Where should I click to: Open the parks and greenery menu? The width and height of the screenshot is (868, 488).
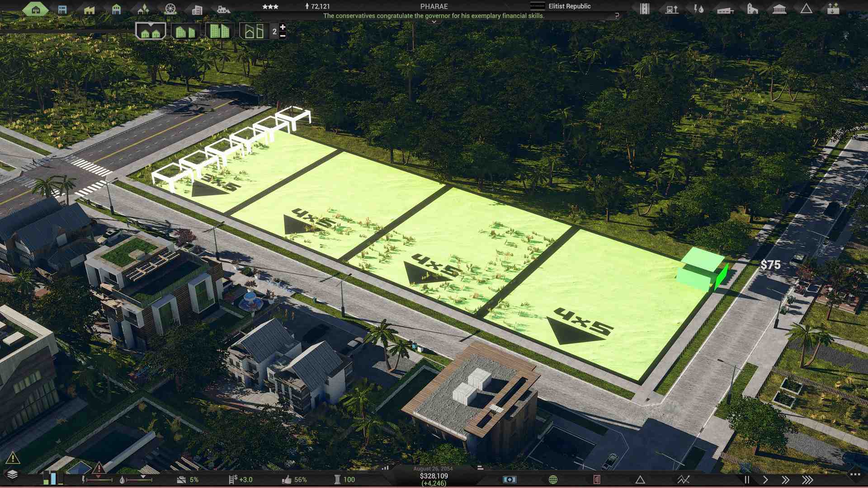click(144, 8)
